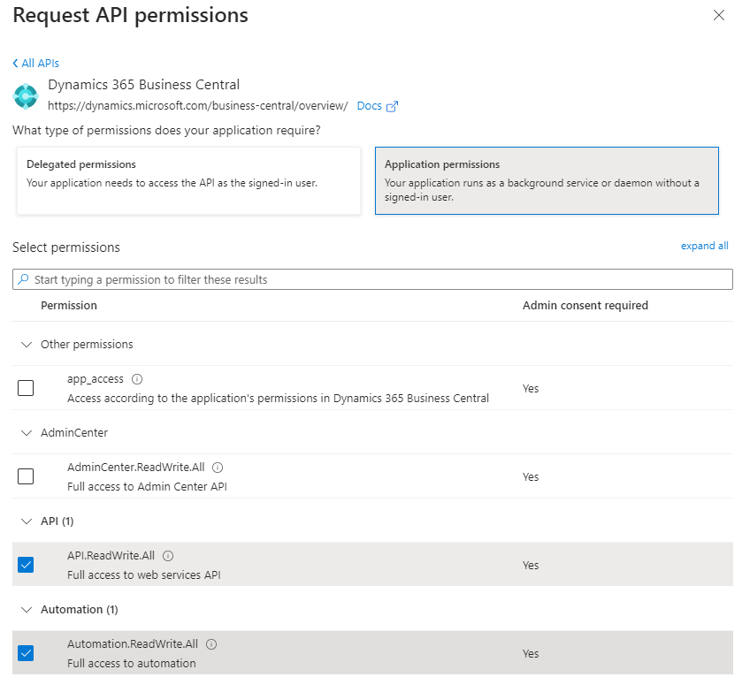The height and width of the screenshot is (700, 742).
Task: Collapse the Other permissions group
Action: pos(26,344)
